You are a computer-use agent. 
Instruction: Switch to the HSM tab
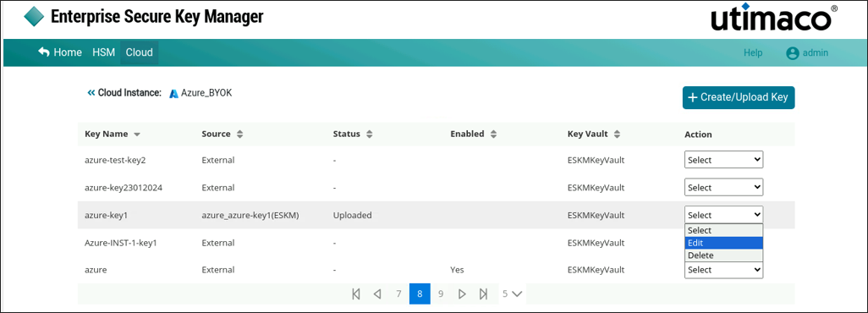point(103,52)
